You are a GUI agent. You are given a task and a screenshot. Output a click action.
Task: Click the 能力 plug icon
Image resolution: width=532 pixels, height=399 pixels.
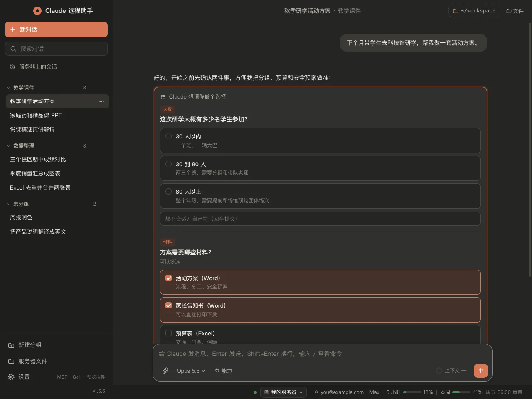[x=217, y=371]
